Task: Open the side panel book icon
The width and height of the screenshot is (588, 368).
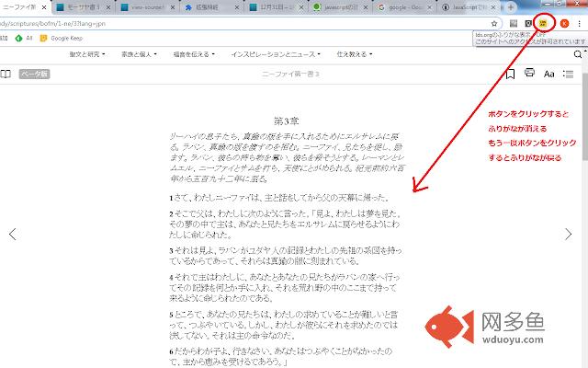Action: pos(6,74)
